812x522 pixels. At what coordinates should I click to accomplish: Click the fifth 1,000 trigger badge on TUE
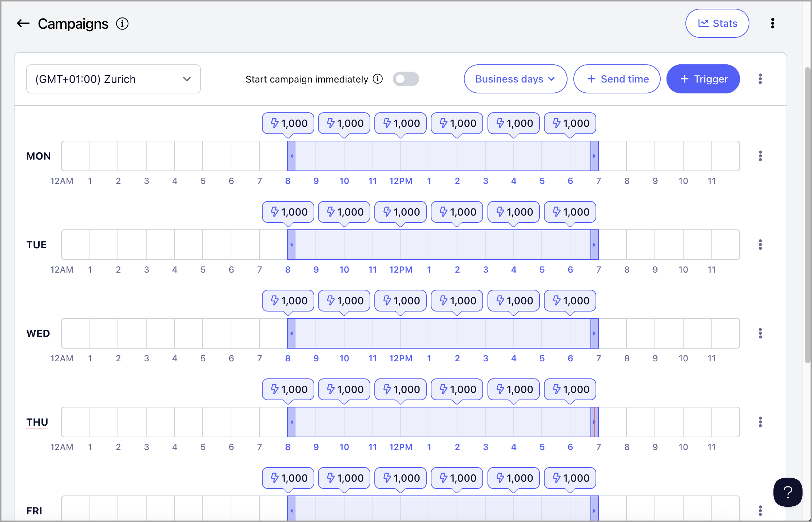coord(514,212)
